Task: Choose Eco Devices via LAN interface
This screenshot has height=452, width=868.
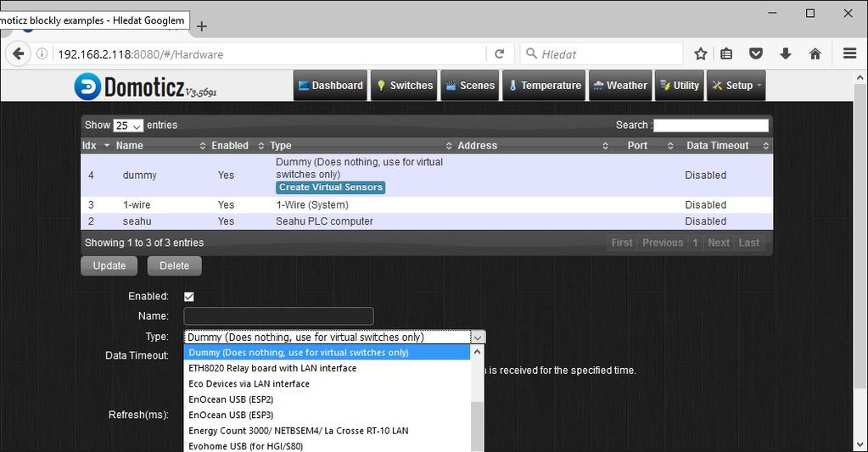Action: [x=327, y=383]
